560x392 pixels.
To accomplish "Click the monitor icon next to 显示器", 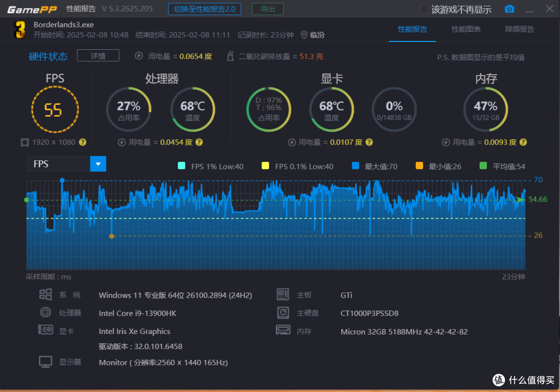I will 46,362.
